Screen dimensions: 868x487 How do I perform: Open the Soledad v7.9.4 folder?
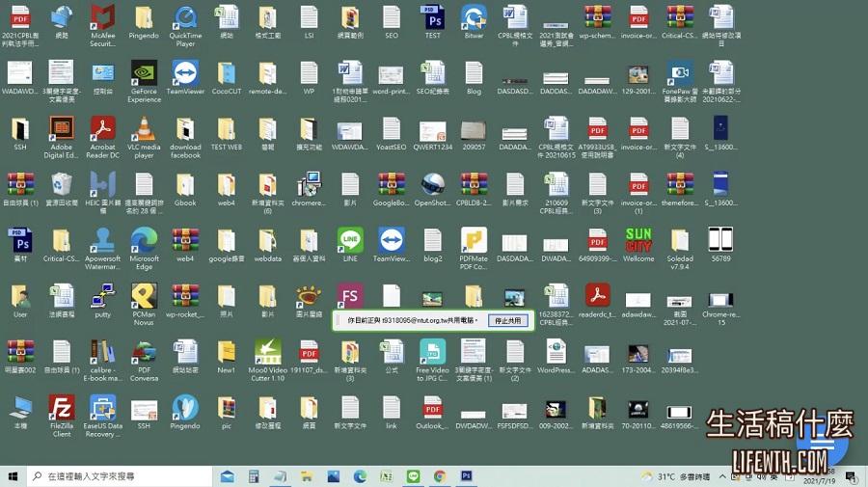point(680,249)
